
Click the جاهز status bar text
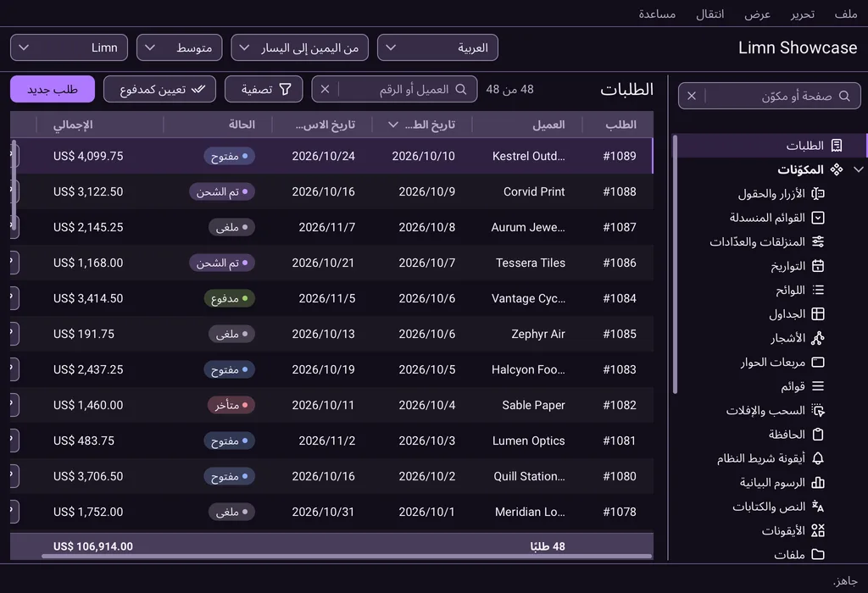click(x=845, y=581)
